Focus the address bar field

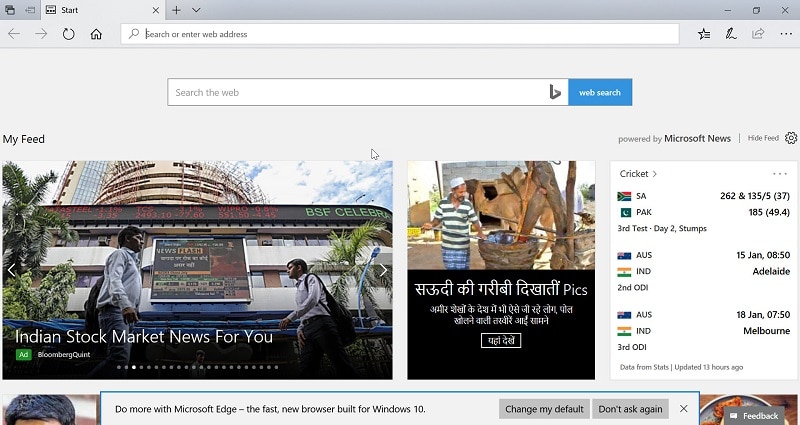(x=400, y=34)
